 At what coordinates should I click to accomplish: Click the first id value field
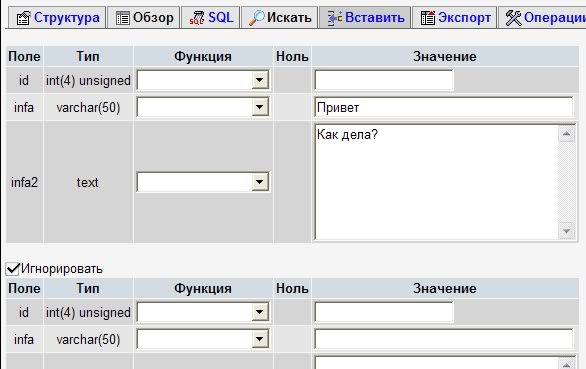tap(384, 80)
